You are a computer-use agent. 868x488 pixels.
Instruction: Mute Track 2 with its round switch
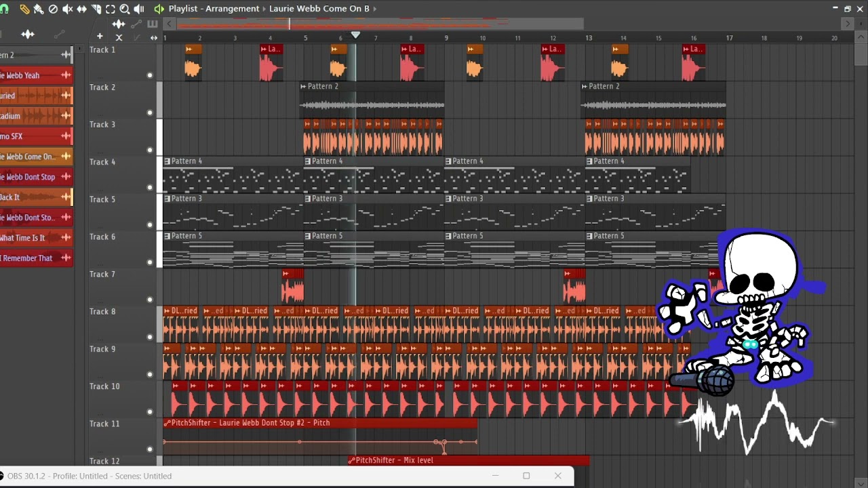(150, 113)
